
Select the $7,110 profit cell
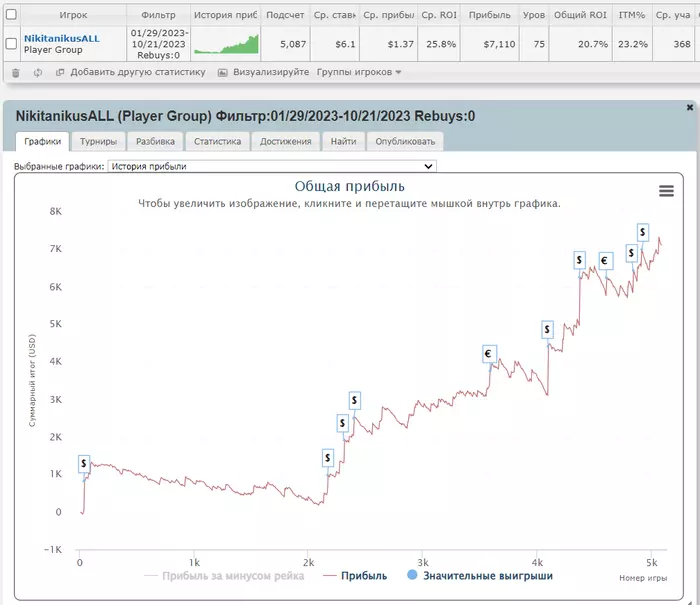[x=489, y=44]
